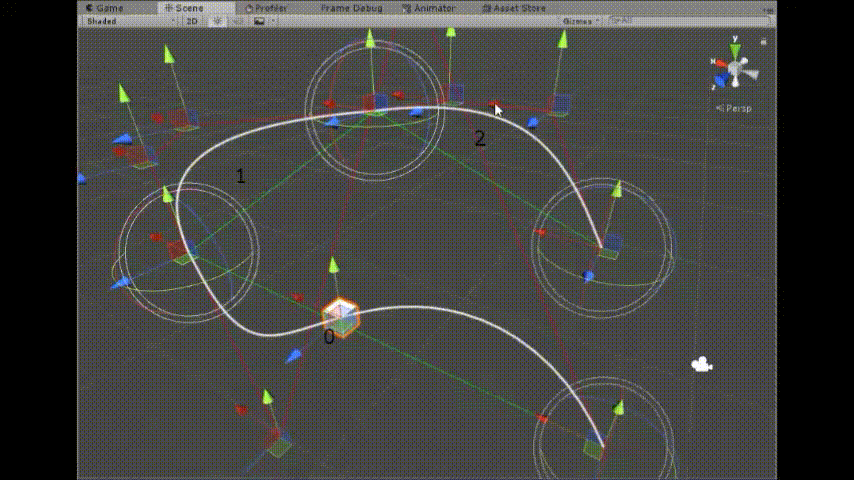Viewport: 854px width, 480px height.
Task: Open the Frame Debug tab
Action: click(x=351, y=8)
